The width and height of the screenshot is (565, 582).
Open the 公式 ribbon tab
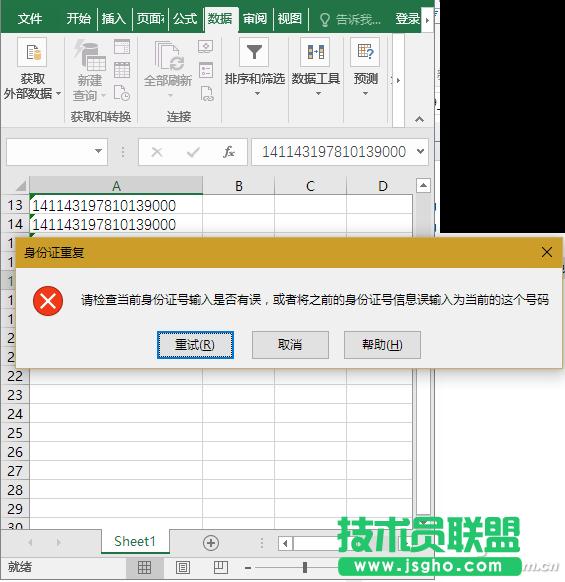[x=185, y=19]
